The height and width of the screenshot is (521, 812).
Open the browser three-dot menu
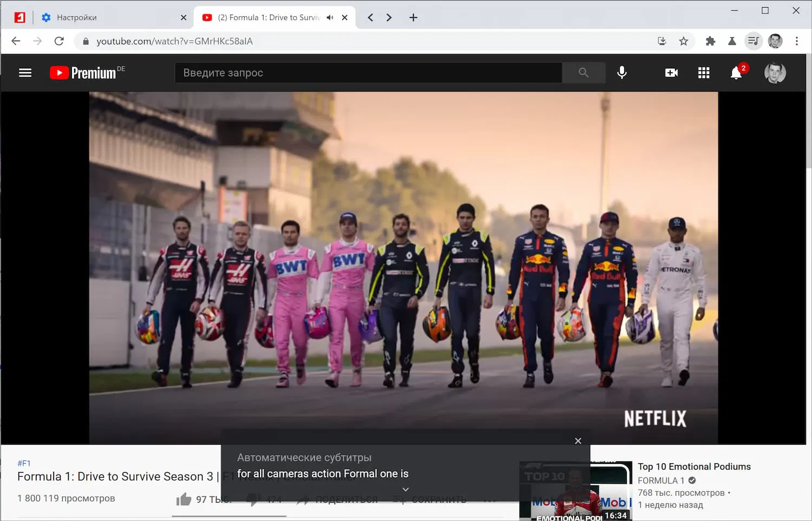coord(796,41)
